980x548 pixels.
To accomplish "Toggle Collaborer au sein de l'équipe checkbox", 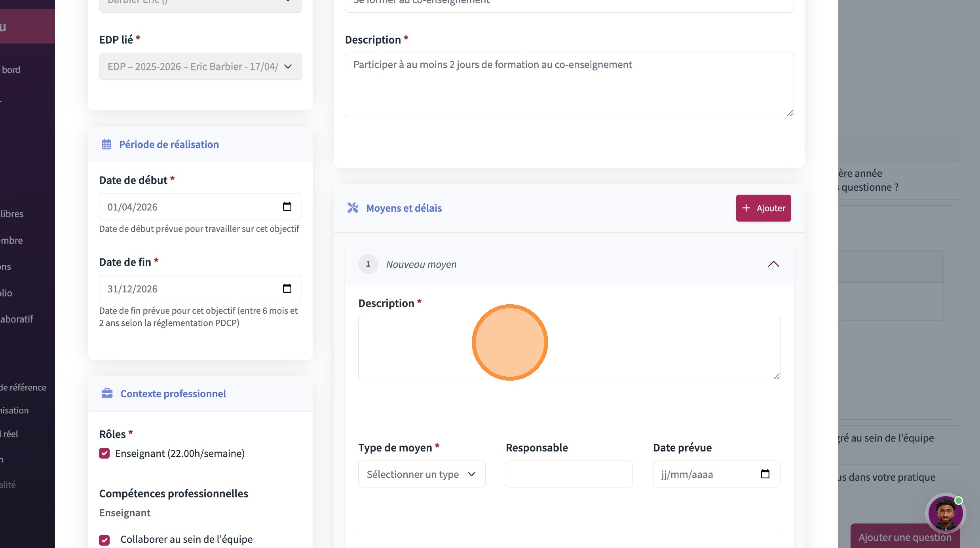I will tap(104, 540).
